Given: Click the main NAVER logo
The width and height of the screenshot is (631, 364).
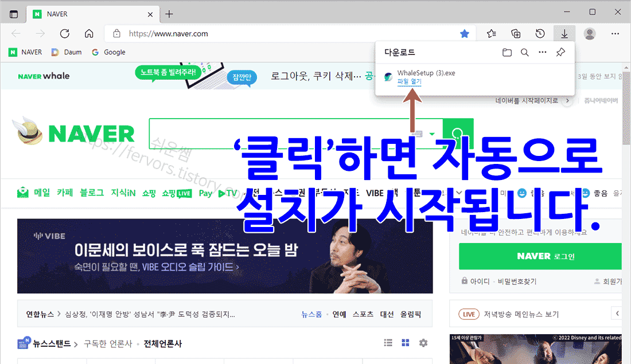Looking at the screenshot, I should [91, 134].
